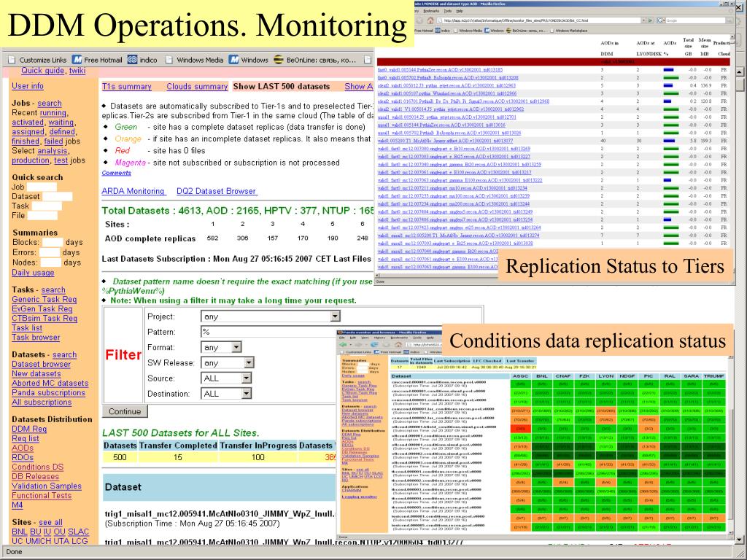Switch to the T1s summary tab

127,86
